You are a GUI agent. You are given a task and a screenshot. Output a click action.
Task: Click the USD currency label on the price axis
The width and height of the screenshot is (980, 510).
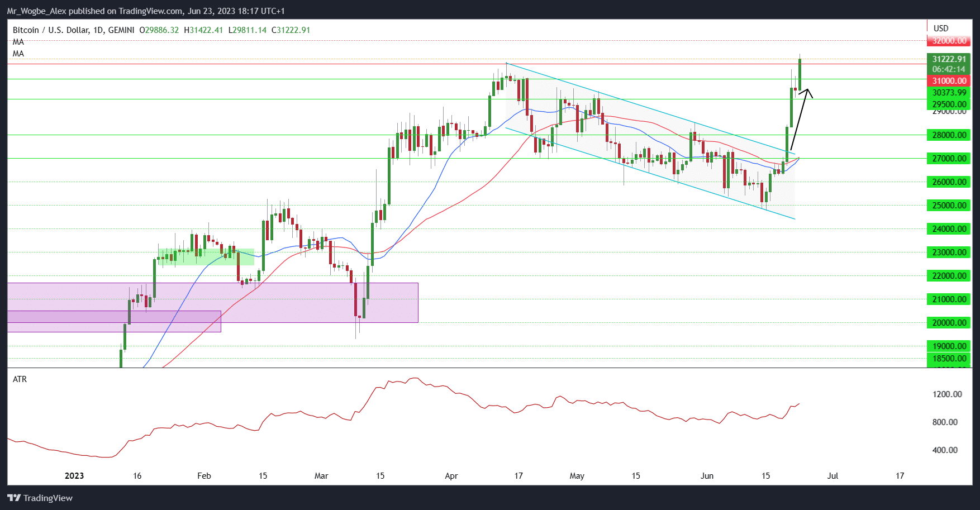[x=941, y=28]
